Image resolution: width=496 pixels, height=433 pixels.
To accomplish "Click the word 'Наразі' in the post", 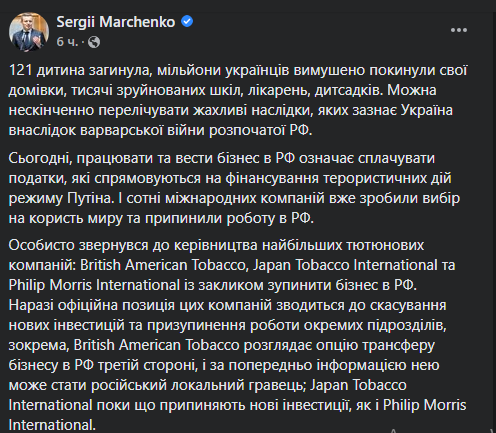I will click(x=31, y=306).
